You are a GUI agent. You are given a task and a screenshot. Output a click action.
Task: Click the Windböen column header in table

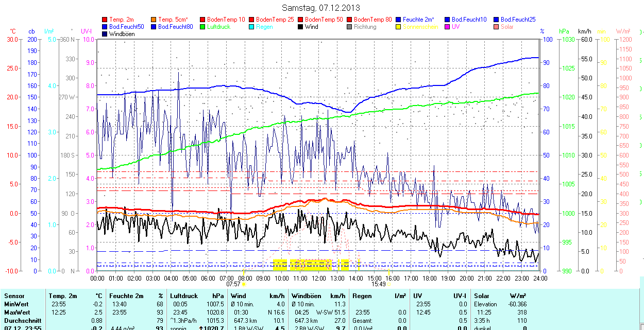306,296
